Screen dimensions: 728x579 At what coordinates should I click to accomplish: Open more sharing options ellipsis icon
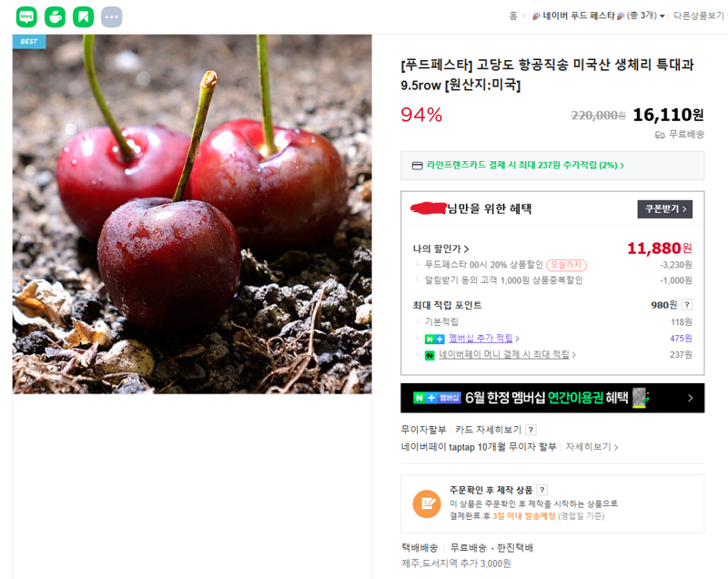click(x=111, y=16)
